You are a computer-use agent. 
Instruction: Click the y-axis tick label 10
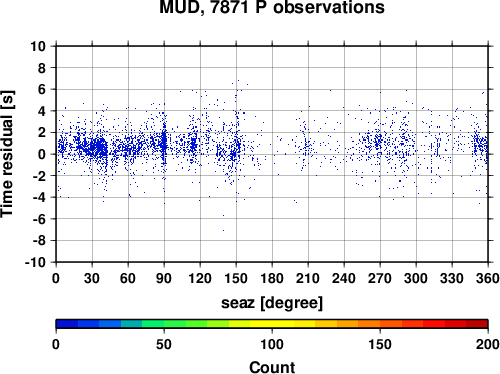pyautogui.click(x=38, y=46)
